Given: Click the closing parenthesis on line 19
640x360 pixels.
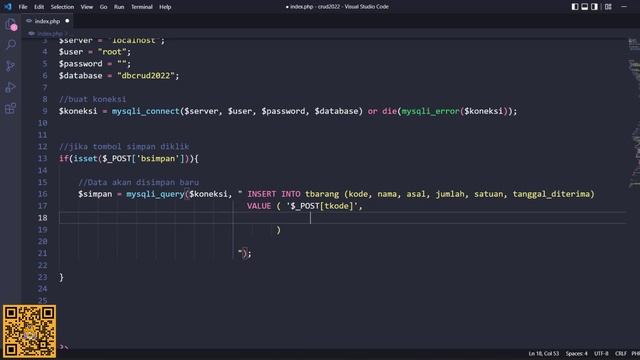Looking at the screenshot, I should coord(278,230).
